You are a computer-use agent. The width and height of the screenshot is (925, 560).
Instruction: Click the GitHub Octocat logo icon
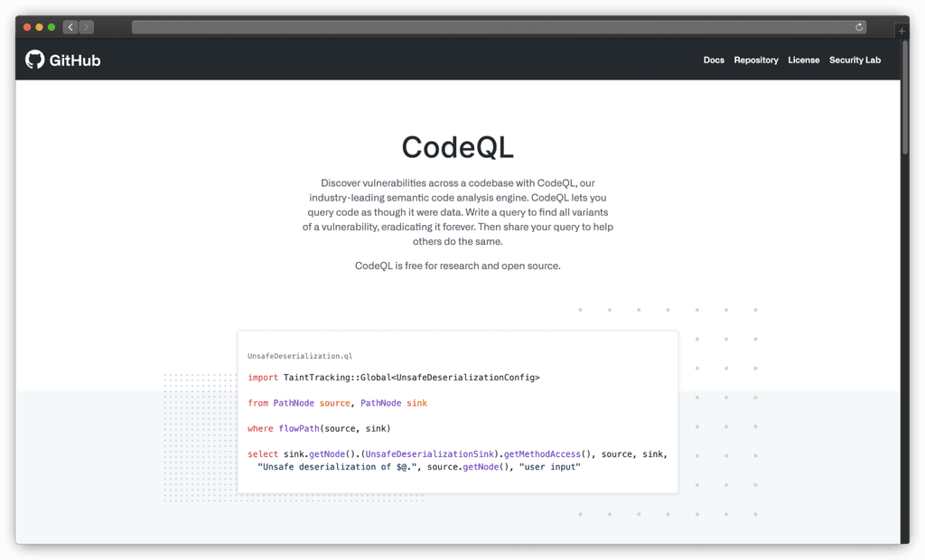tap(35, 59)
